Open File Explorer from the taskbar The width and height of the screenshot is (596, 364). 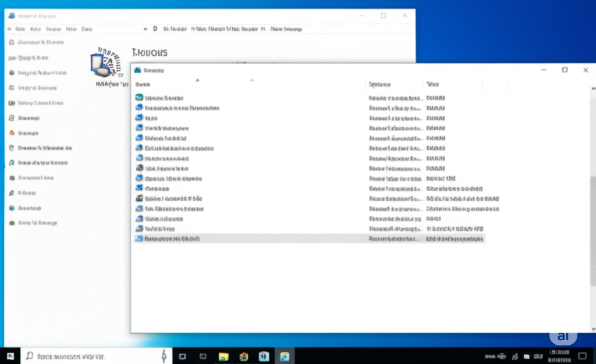click(223, 356)
